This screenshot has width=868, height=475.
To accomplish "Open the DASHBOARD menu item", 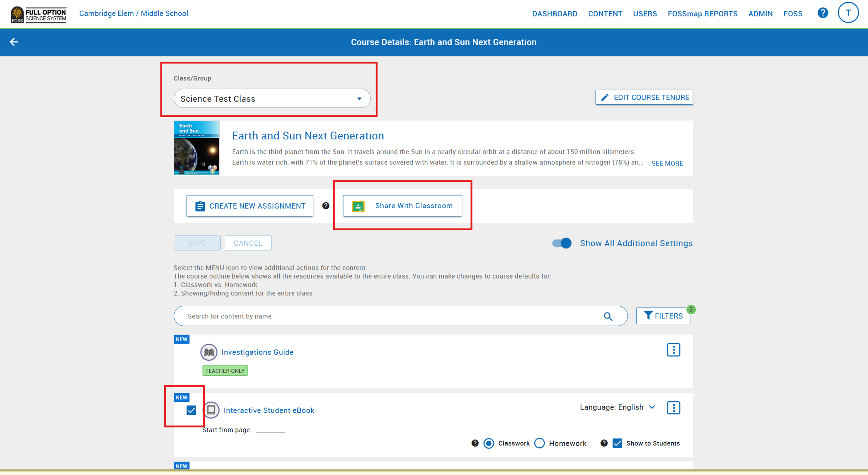I will (x=554, y=14).
